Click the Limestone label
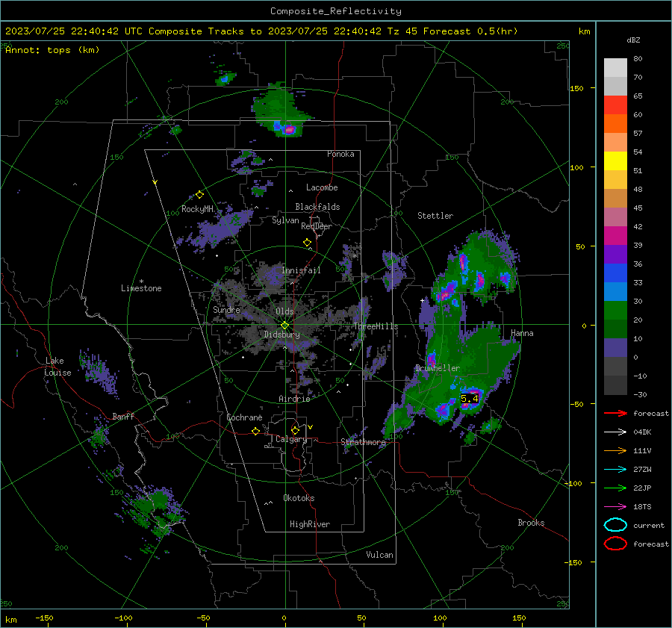 (141, 288)
